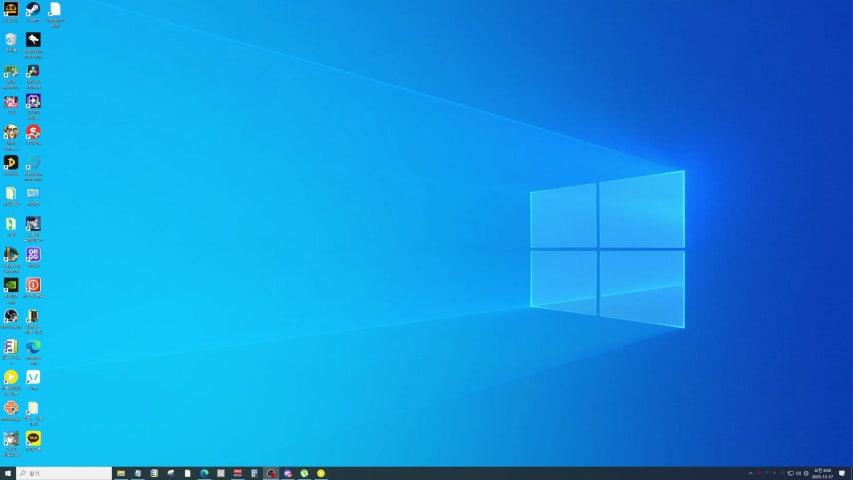853x480 pixels.
Task: Select the OBS Studio desktop shortcut
Action: [11, 316]
